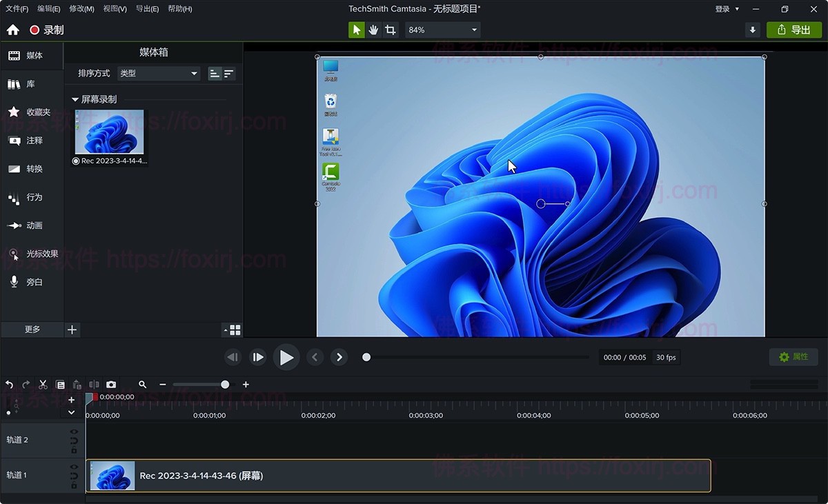Switch to the 媒体 panel tab
The width and height of the screenshot is (828, 504).
(x=32, y=56)
